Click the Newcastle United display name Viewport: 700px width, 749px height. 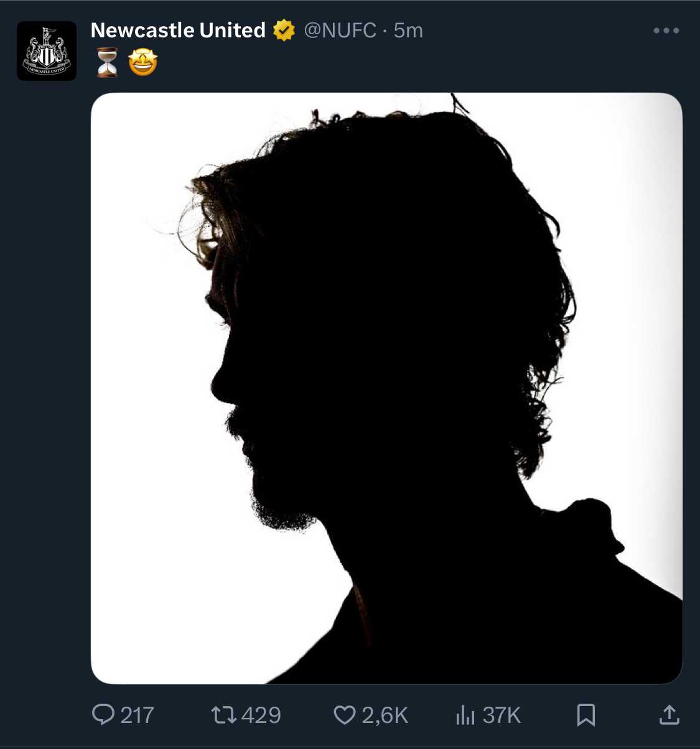pyautogui.click(x=178, y=30)
